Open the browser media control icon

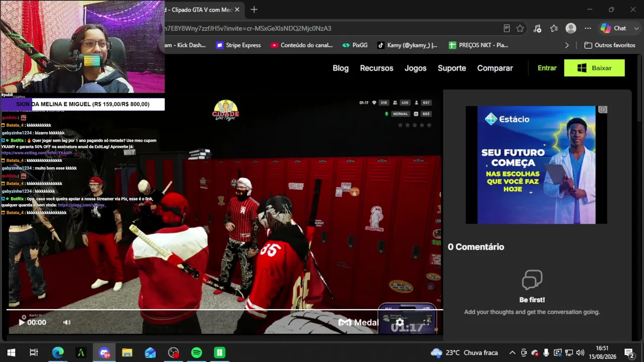point(537,28)
